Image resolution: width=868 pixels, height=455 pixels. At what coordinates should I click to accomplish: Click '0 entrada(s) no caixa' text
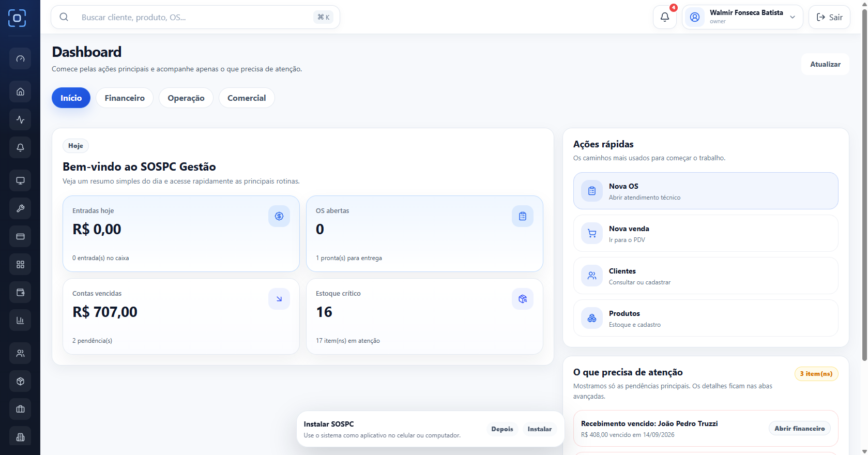(101, 258)
